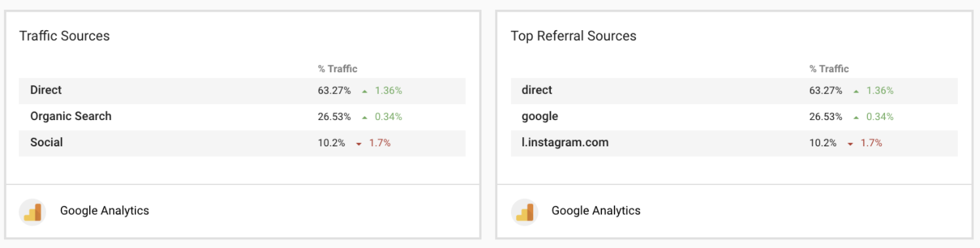The height and width of the screenshot is (248, 980).
Task: Click % Traffic column header in Traffic Sources
Action: (338, 69)
